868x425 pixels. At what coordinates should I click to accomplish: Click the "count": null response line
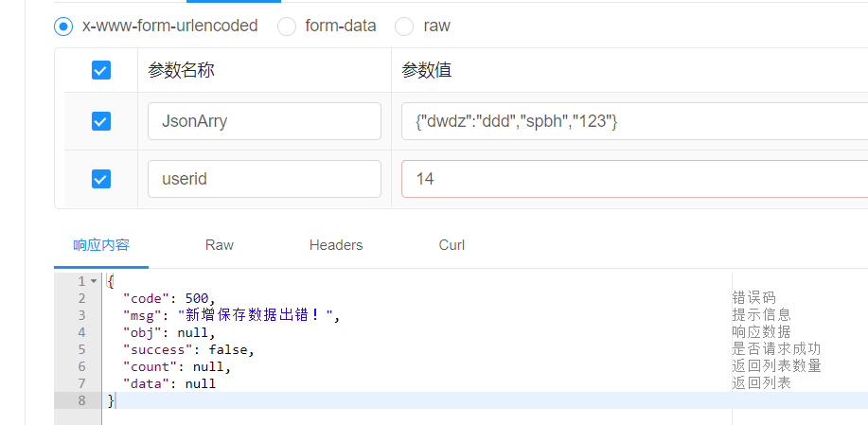click(177, 367)
